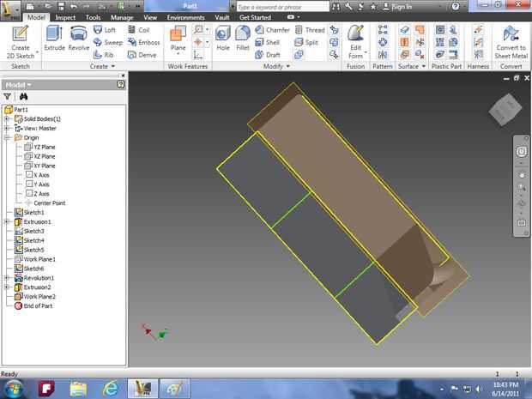Image resolution: width=532 pixels, height=399 pixels.
Task: Select XY Plane in the browser
Action: (39, 166)
